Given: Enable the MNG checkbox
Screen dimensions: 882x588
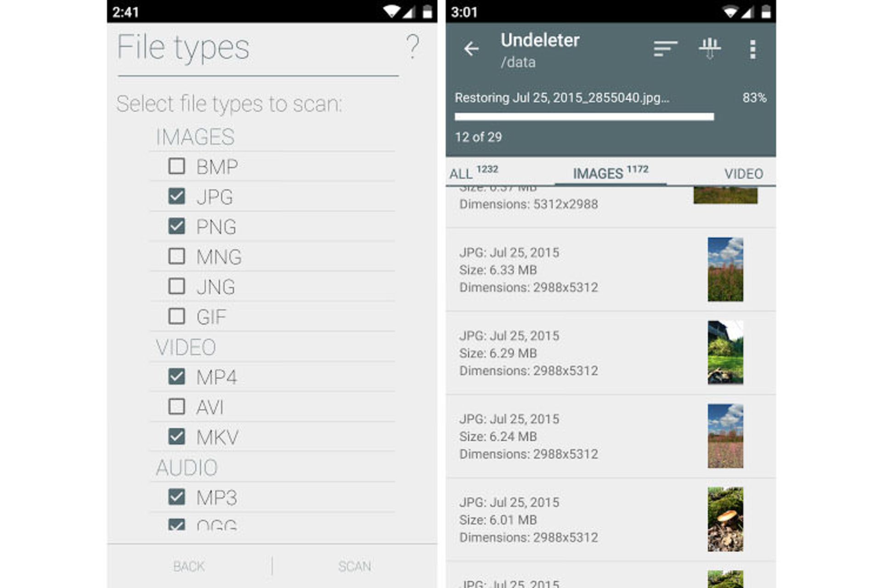Looking at the screenshot, I should click(x=176, y=256).
